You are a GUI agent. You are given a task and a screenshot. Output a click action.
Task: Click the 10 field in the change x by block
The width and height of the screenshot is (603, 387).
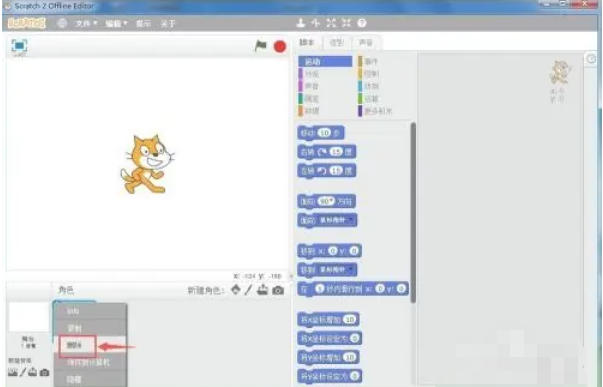(349, 319)
